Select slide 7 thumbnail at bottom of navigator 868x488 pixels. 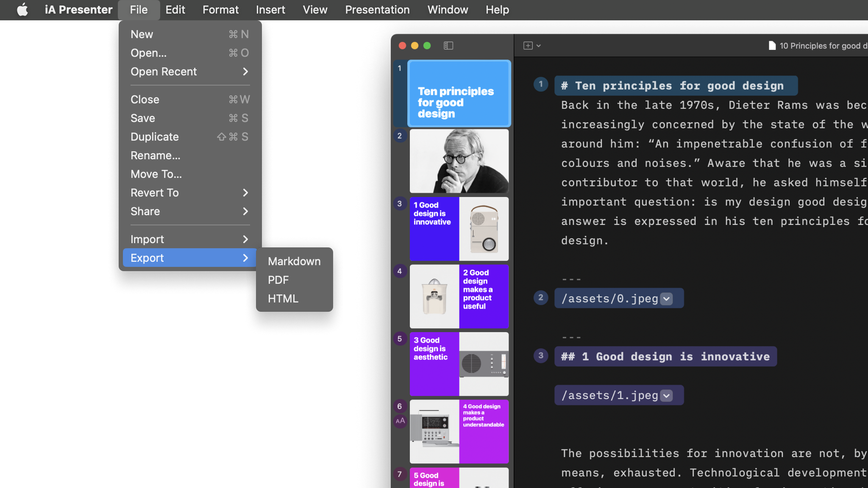click(459, 478)
